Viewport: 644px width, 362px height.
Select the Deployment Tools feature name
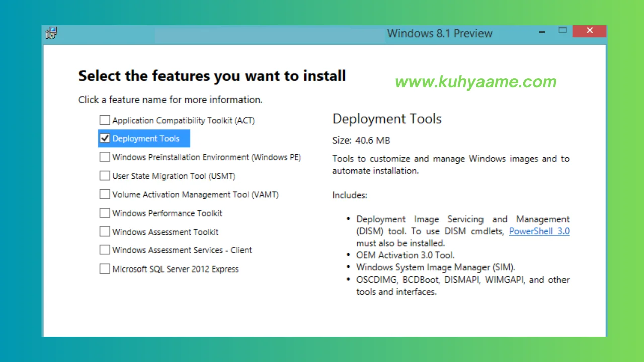145,138
